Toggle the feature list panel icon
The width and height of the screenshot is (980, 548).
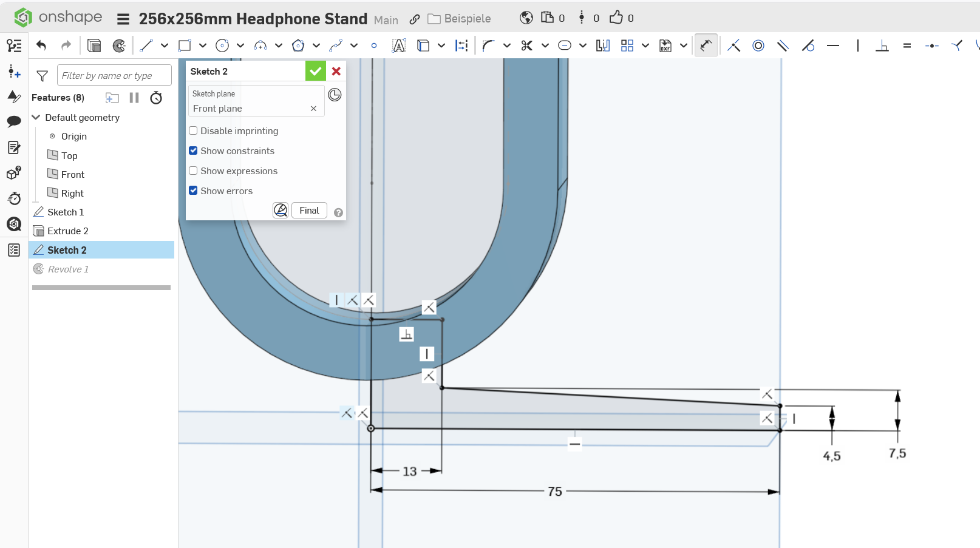point(14,46)
